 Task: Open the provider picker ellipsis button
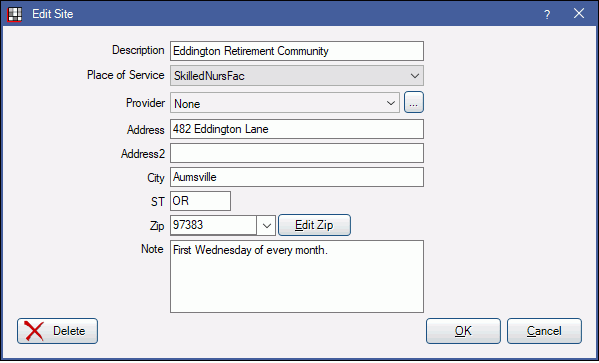414,102
